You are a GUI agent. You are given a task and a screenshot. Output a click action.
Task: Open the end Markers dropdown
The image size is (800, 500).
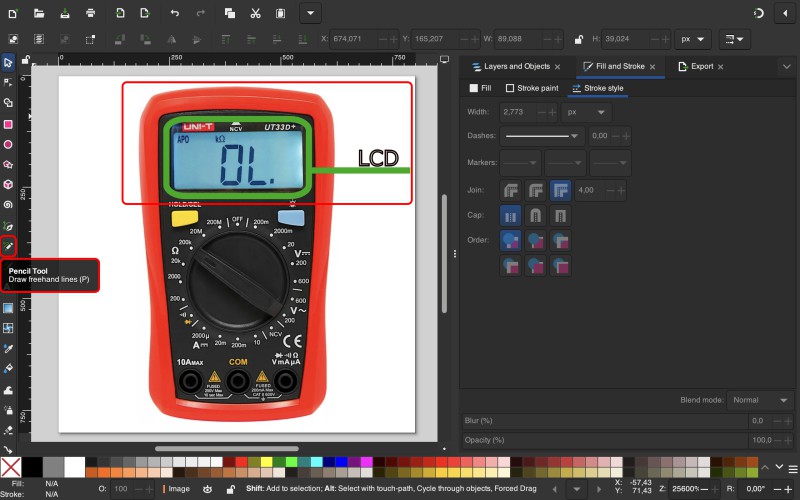[610, 163]
